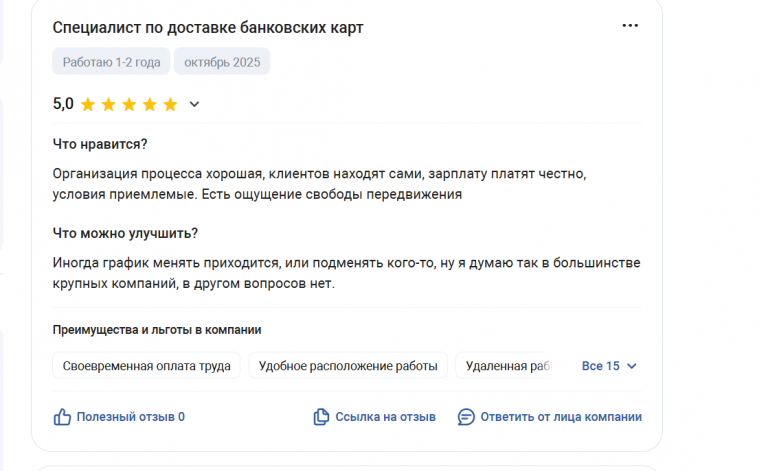This screenshot has width=768, height=471.
Task: Select the Своевременная оплата труда chip
Action: 146,366
